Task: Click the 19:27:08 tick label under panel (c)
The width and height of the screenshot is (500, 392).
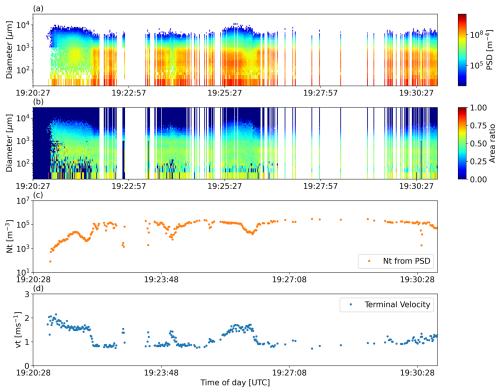Action: click(289, 279)
